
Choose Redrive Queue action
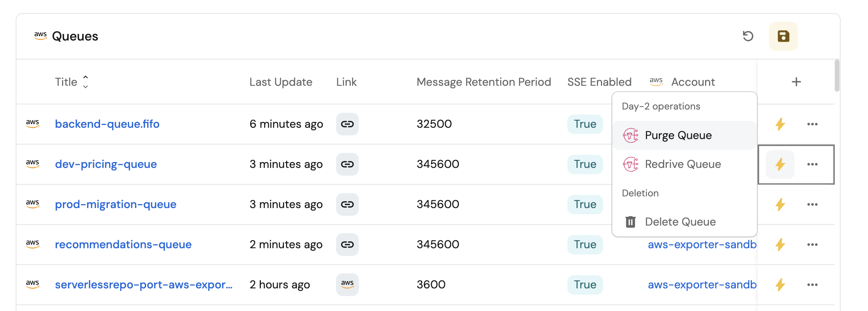coord(682,164)
